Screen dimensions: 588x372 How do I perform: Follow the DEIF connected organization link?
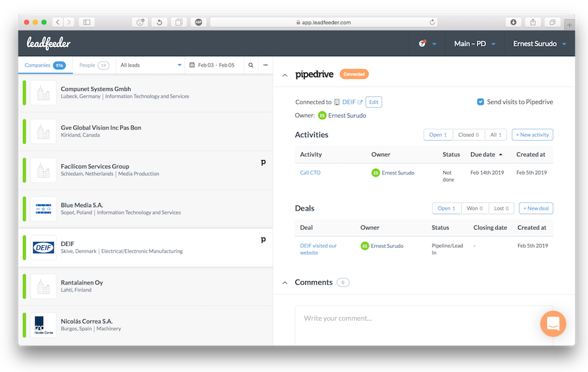click(349, 102)
